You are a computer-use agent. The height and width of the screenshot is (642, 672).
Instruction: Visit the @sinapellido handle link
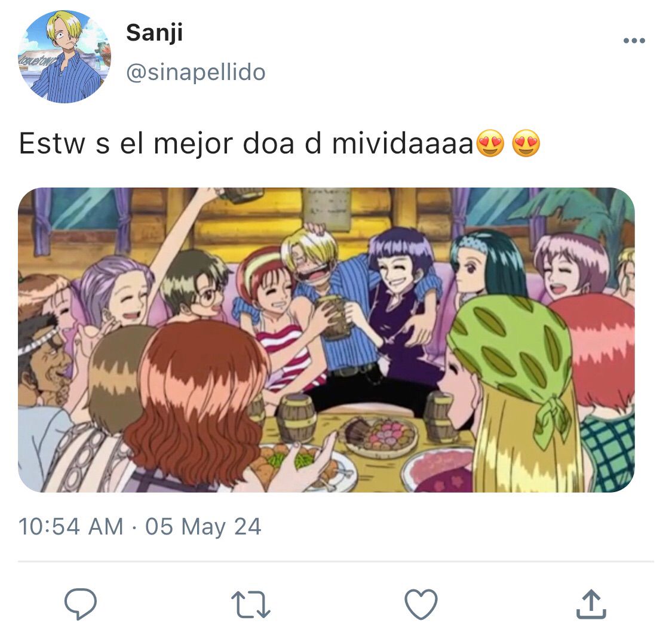196,72
